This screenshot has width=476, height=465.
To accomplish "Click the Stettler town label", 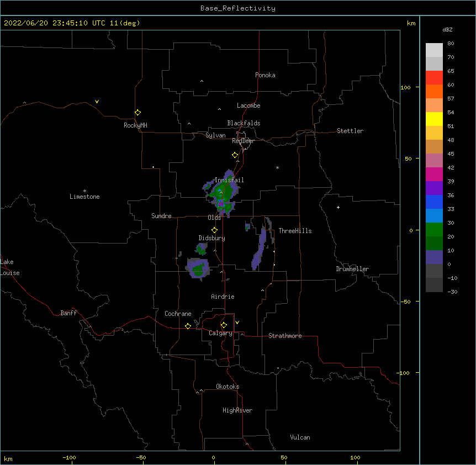I will point(350,131).
